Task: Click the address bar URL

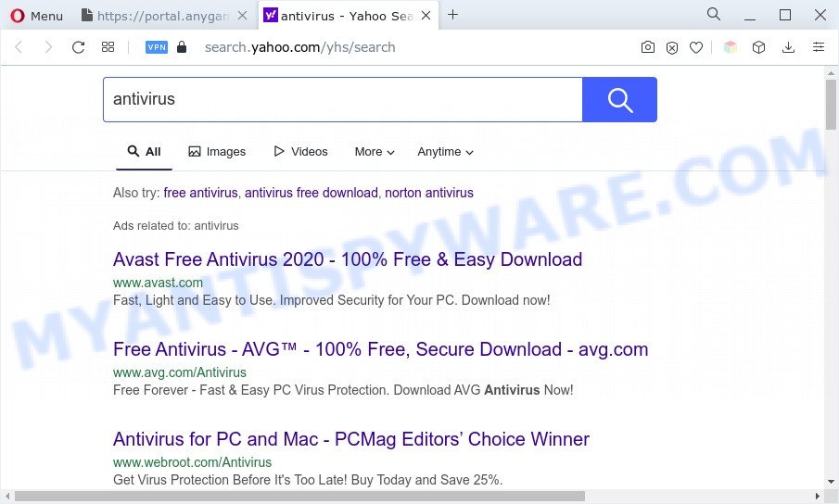Action: pos(299,47)
